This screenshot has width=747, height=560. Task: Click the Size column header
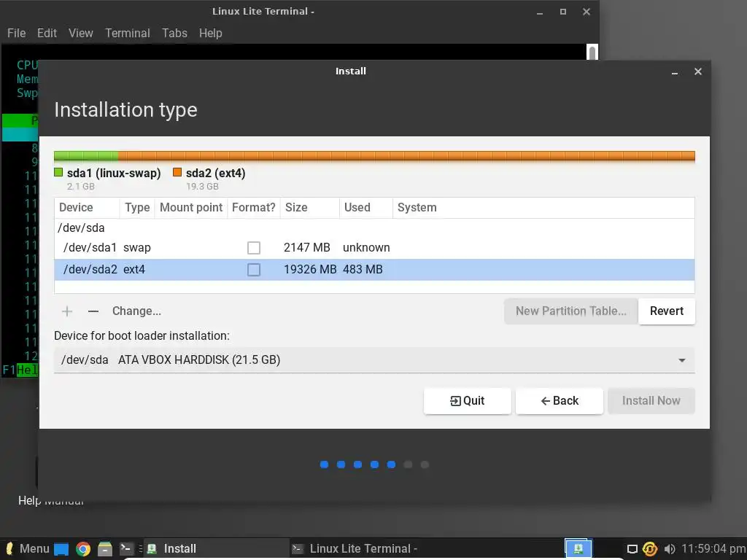pos(309,208)
